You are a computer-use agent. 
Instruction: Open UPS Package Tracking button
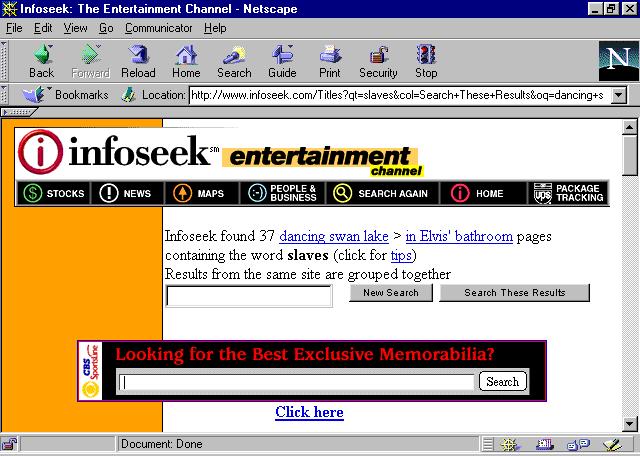click(x=569, y=193)
